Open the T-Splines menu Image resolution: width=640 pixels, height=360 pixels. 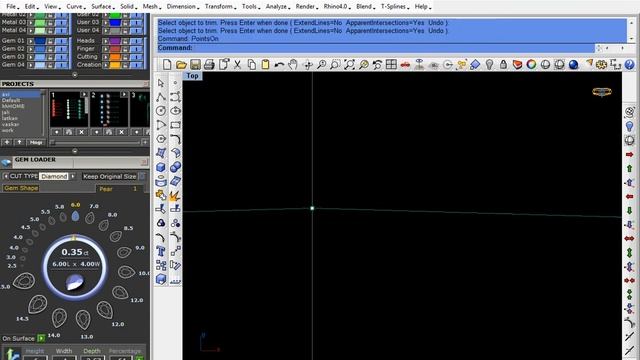[x=394, y=7]
